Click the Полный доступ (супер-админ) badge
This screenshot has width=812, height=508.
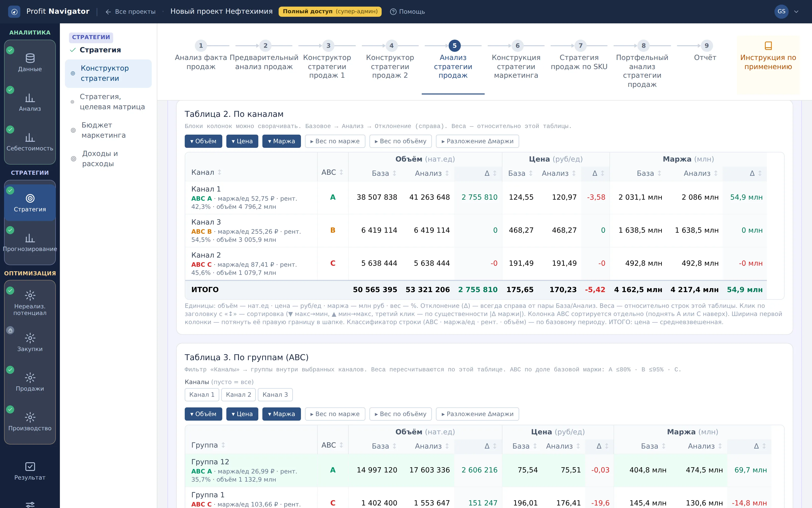(x=330, y=11)
